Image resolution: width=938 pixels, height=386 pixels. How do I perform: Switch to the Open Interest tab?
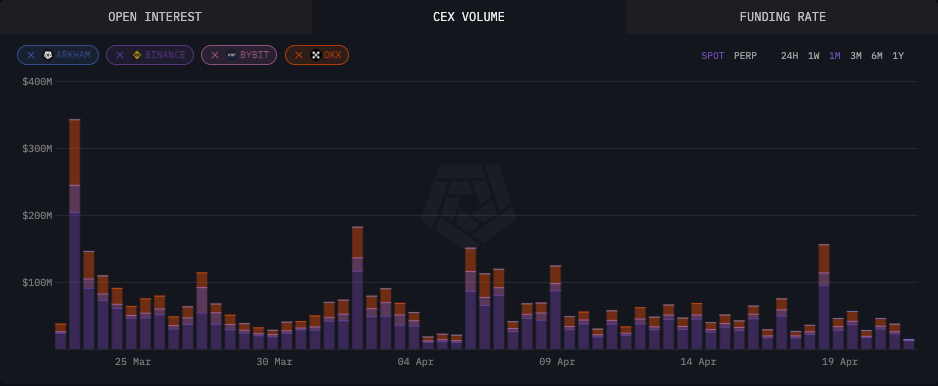pyautogui.click(x=156, y=17)
